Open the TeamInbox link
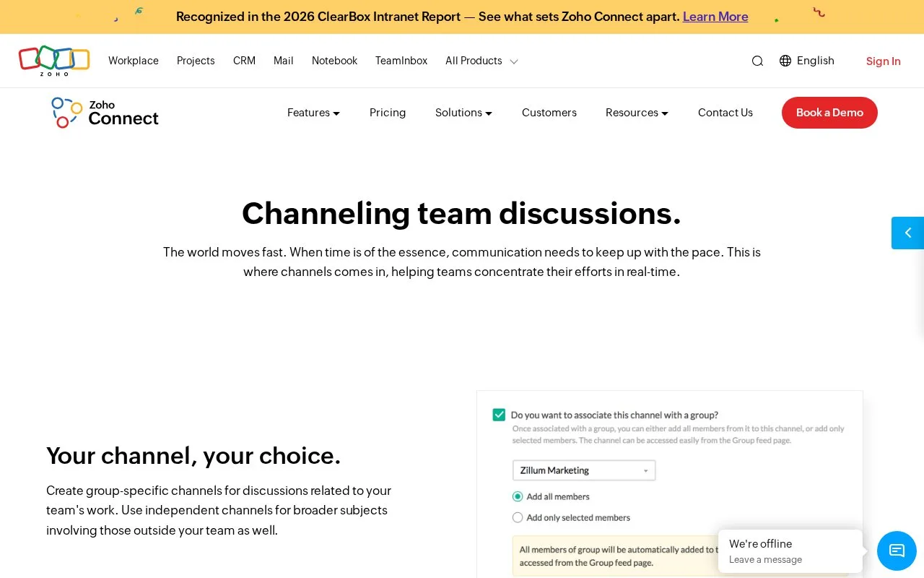This screenshot has width=924, height=578. (401, 61)
